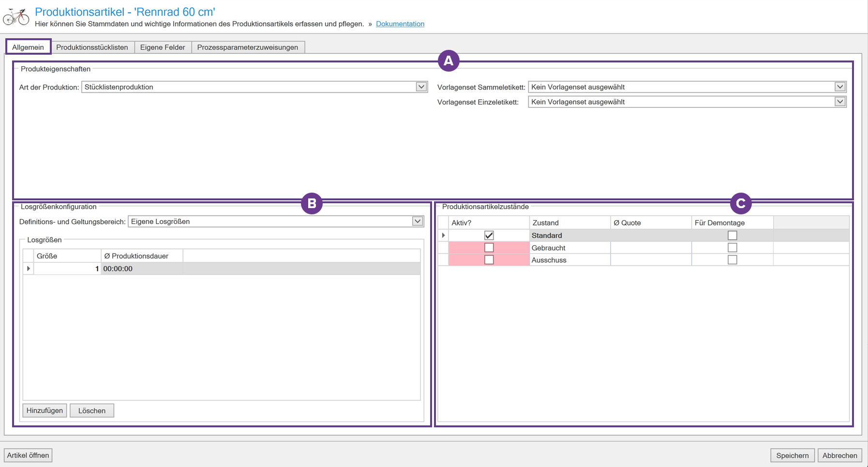Check Für Demontage for Standard row
The image size is (868, 467).
tap(732, 236)
